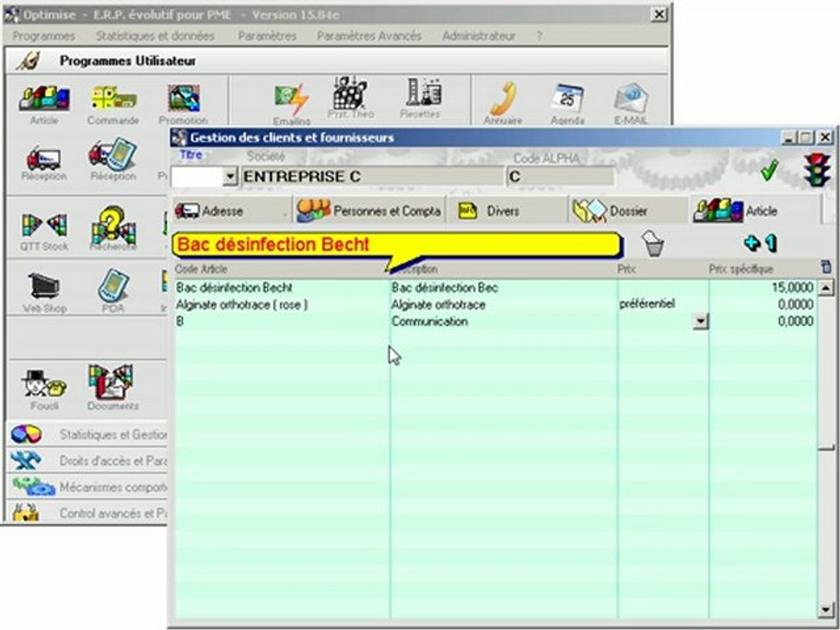This screenshot has height=630, width=840.
Task: Open Statistiques et données menu
Action: pyautogui.click(x=155, y=36)
